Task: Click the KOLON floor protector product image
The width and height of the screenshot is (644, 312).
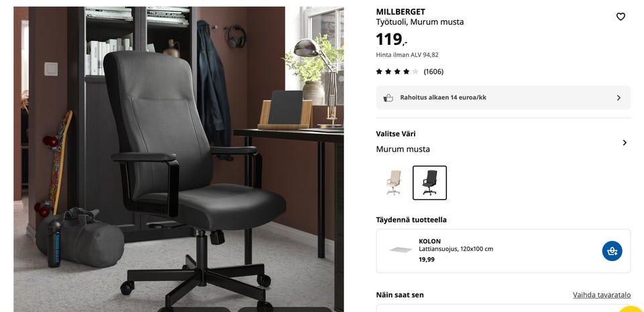Action: (x=400, y=250)
